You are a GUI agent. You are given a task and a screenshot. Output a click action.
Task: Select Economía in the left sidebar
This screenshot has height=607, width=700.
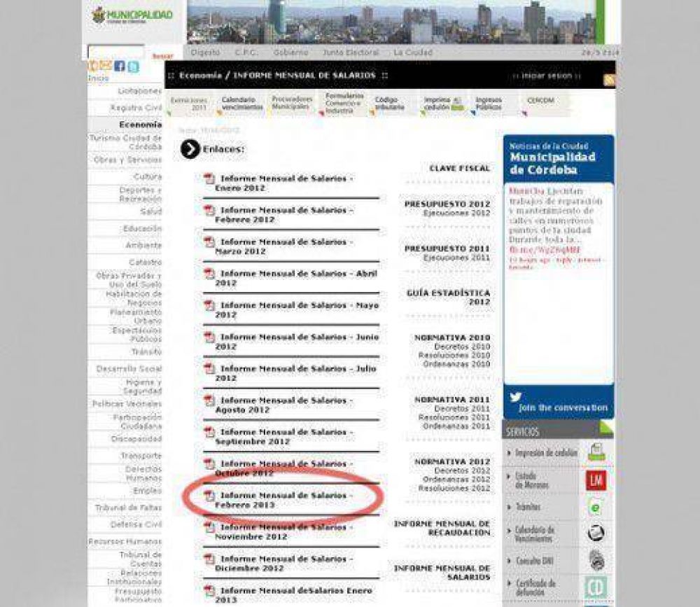pos(140,125)
